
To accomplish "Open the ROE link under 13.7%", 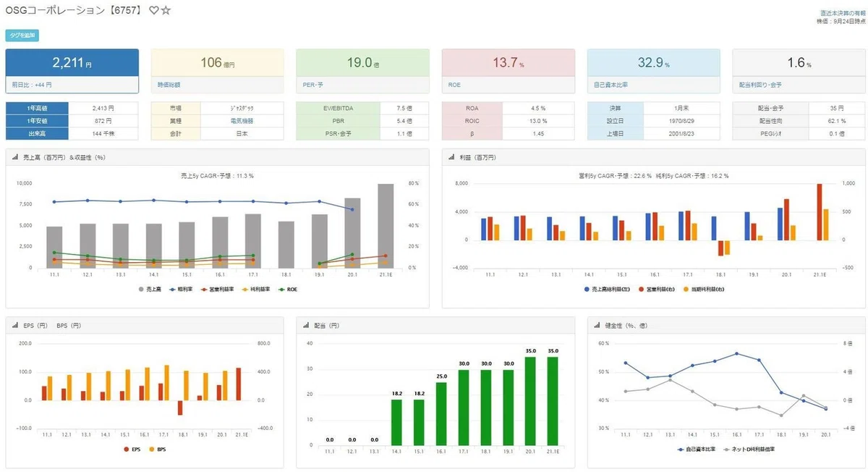I will (454, 85).
